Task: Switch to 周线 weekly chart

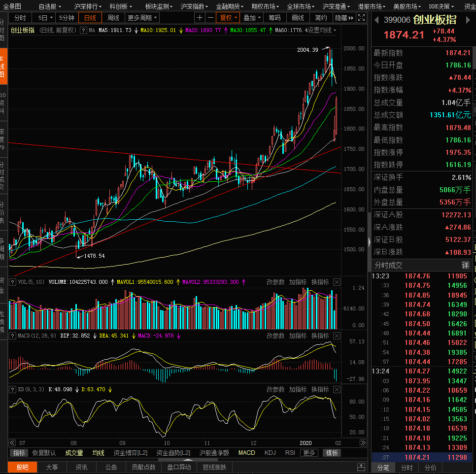Action: point(113,18)
